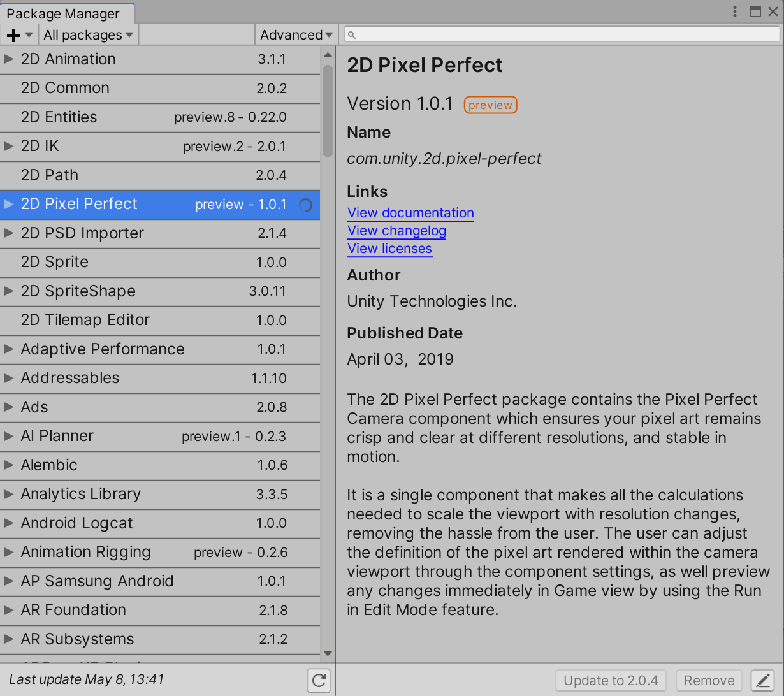The image size is (784, 696).
Task: Open the Advanced dropdown
Action: point(296,35)
